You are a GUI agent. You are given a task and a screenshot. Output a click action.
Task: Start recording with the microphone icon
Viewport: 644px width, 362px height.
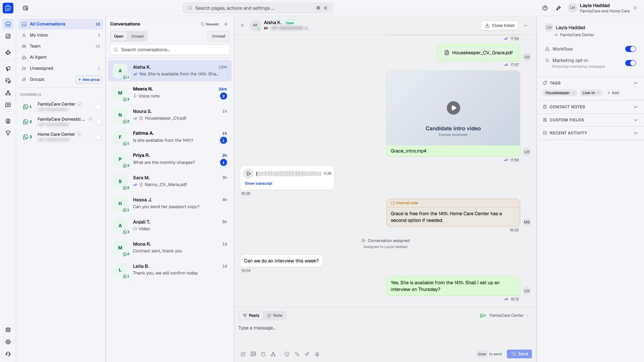click(x=317, y=354)
